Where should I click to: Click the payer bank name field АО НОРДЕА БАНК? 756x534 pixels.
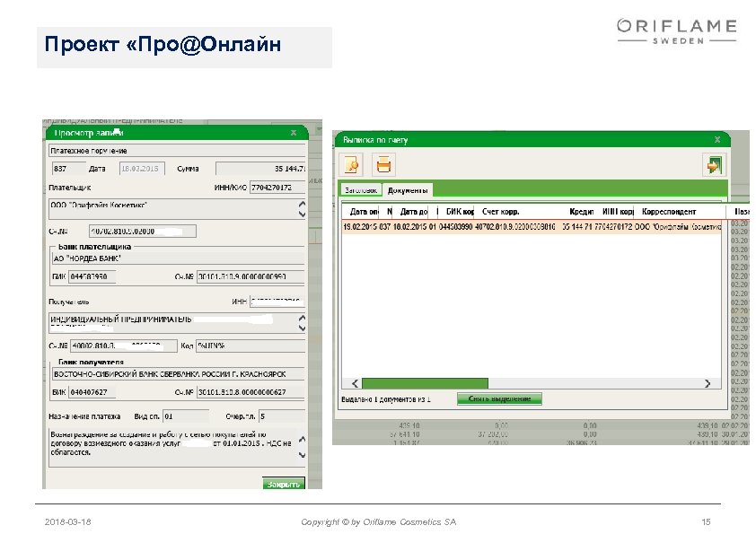point(178,258)
